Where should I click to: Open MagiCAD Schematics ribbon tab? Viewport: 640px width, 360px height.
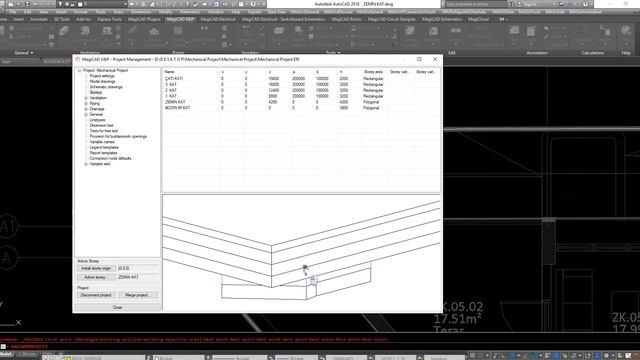[x=442, y=19]
